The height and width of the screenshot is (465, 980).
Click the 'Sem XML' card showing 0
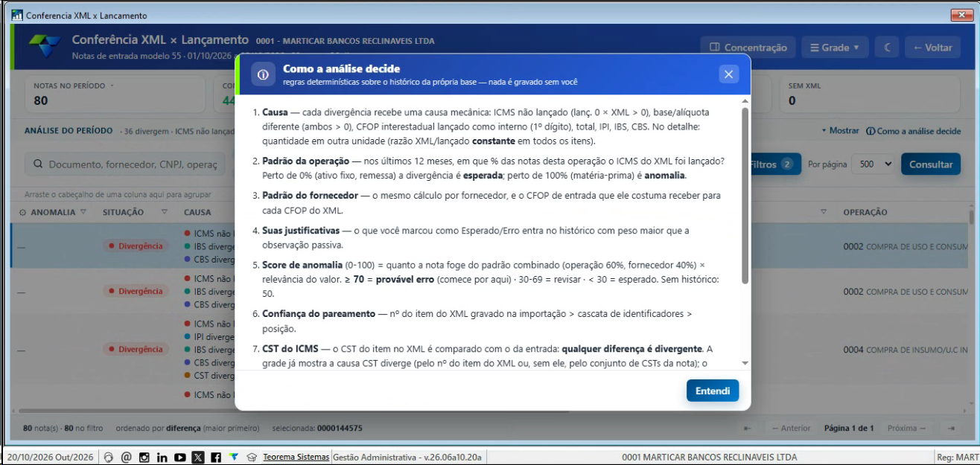tap(871, 94)
